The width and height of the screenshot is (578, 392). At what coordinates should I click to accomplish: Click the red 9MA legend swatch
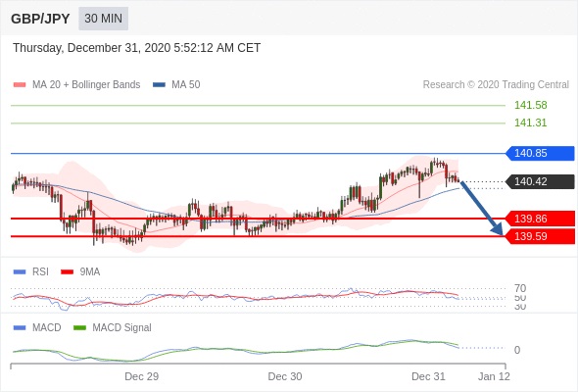pyautogui.click(x=67, y=272)
